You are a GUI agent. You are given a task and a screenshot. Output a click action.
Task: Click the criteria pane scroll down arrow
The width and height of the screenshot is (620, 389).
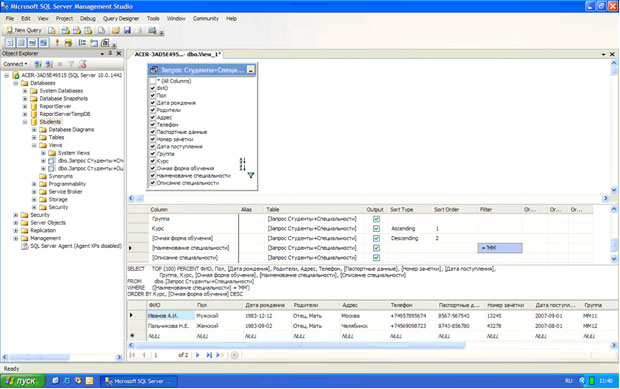pyautogui.click(x=614, y=259)
